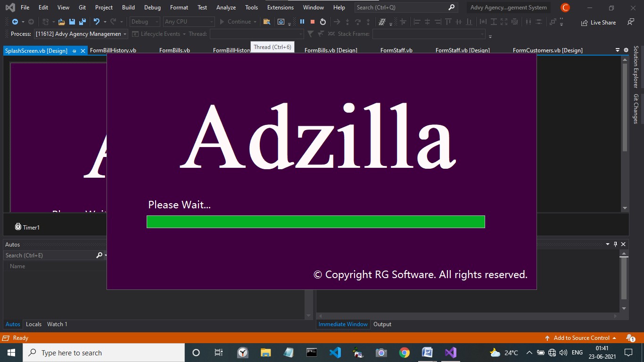Switch to the Output tab
The height and width of the screenshot is (362, 644).
pyautogui.click(x=382, y=324)
